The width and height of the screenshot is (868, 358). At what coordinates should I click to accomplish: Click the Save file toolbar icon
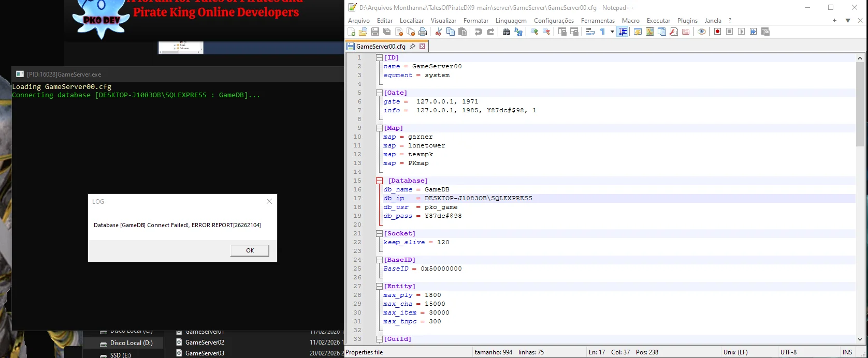(375, 32)
